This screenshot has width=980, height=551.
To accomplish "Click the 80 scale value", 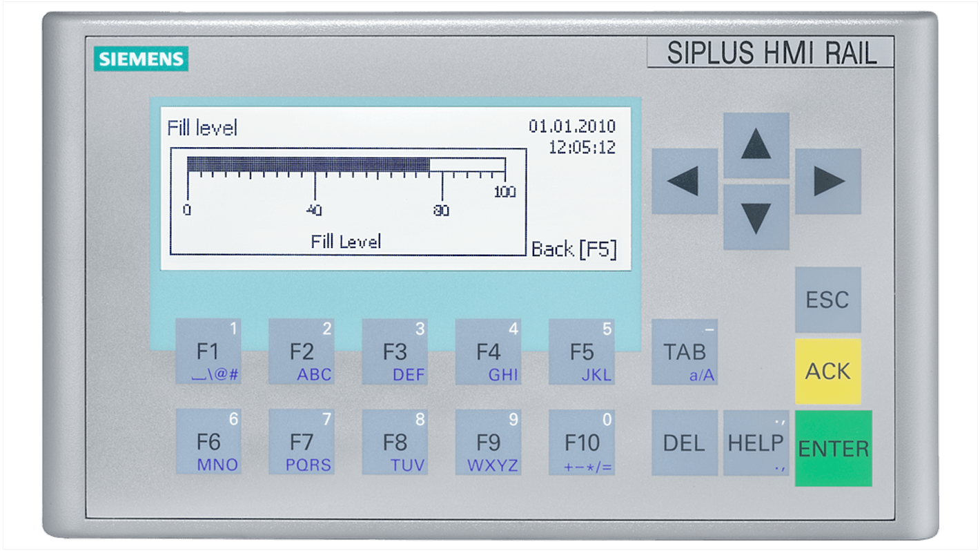I will pyautogui.click(x=441, y=210).
